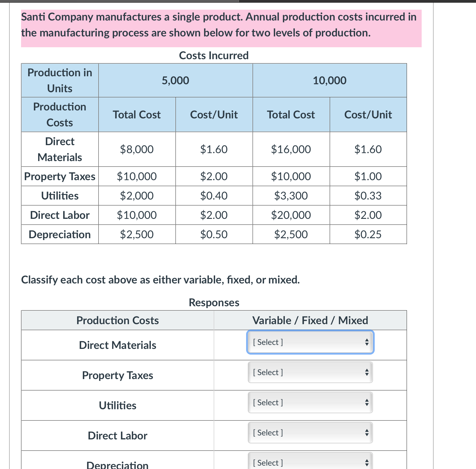The image size is (476, 469).
Task: Click the Variable / Fixed / Mixed column header
Action: tap(310, 320)
